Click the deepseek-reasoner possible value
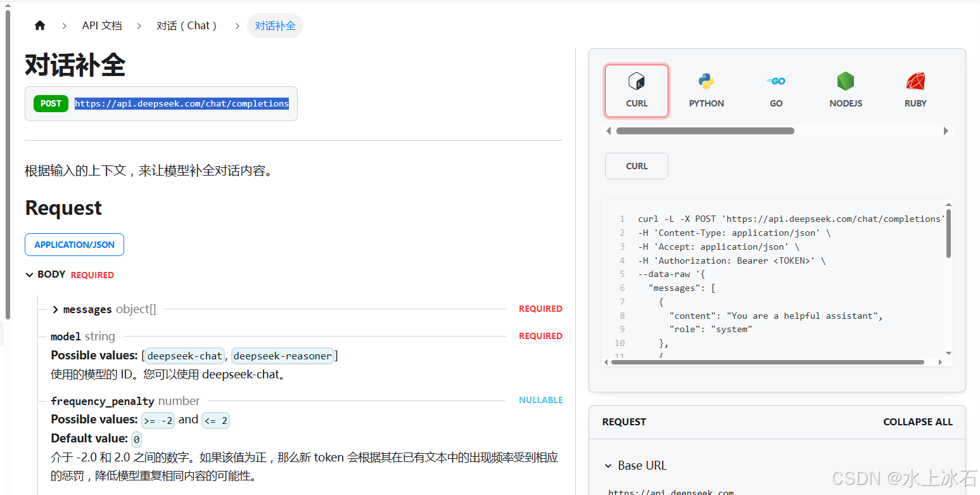Image resolution: width=980 pixels, height=495 pixels. tap(283, 356)
